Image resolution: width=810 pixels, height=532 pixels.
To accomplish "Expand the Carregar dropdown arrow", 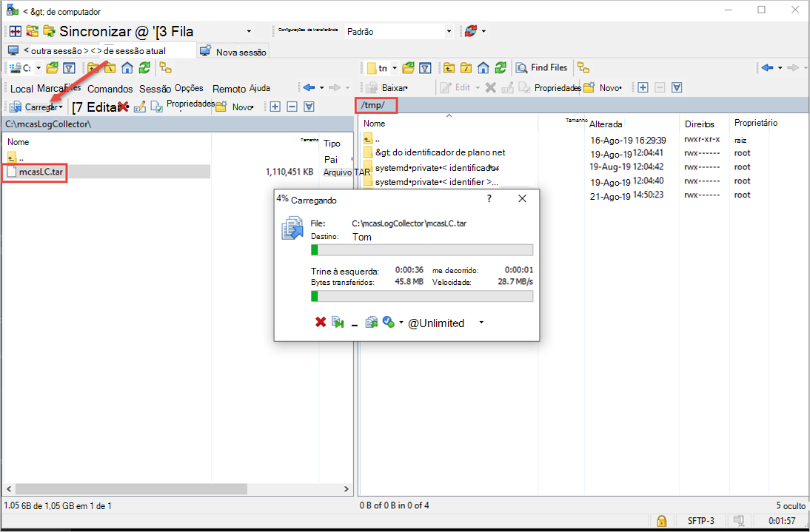I will (61, 107).
